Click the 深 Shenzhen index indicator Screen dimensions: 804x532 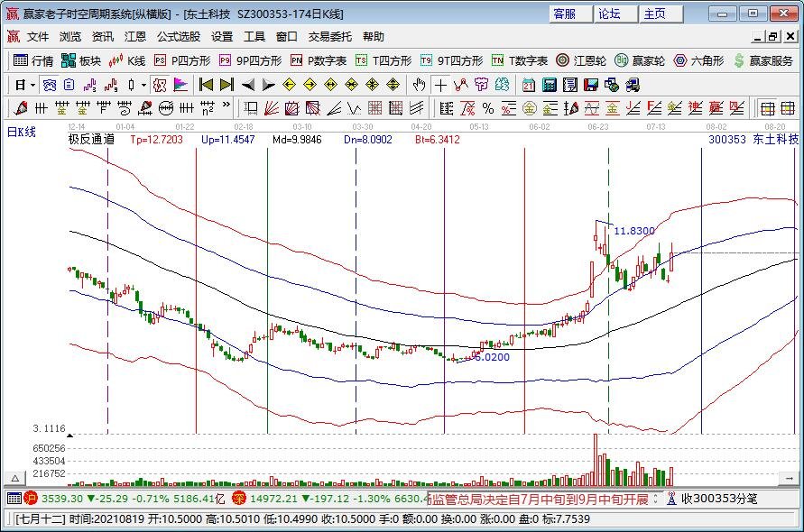click(x=238, y=498)
